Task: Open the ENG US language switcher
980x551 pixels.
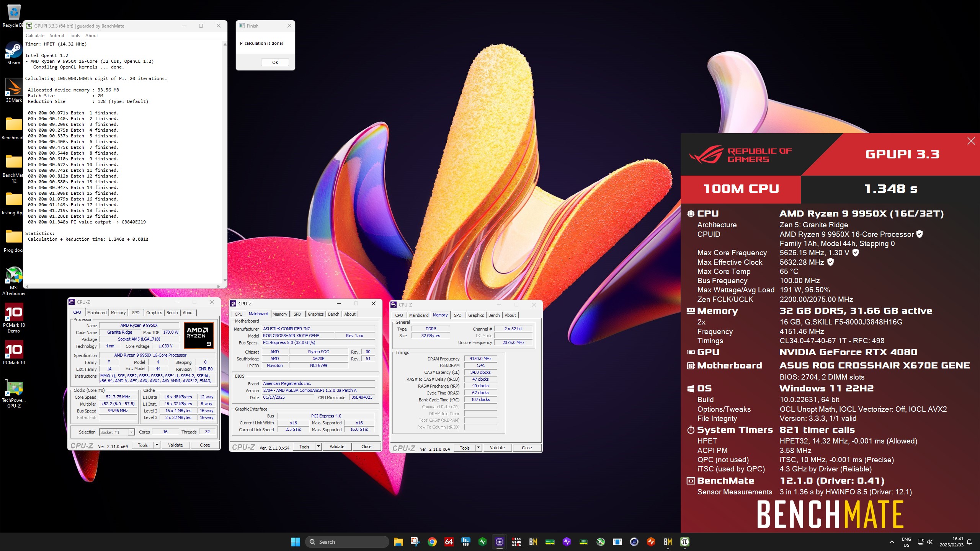Action: tap(906, 542)
